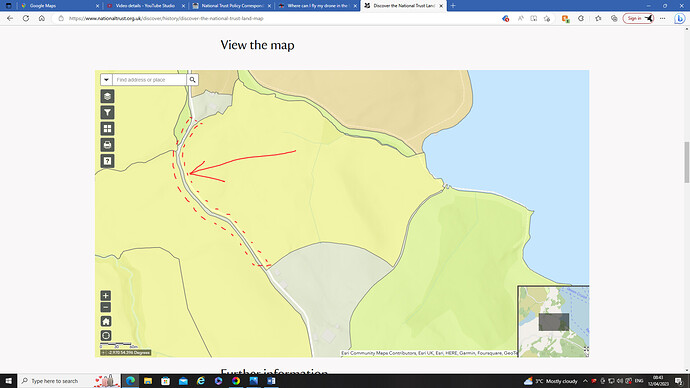Open browser extensions menu
The width and height of the screenshot is (690, 388).
coord(581,18)
